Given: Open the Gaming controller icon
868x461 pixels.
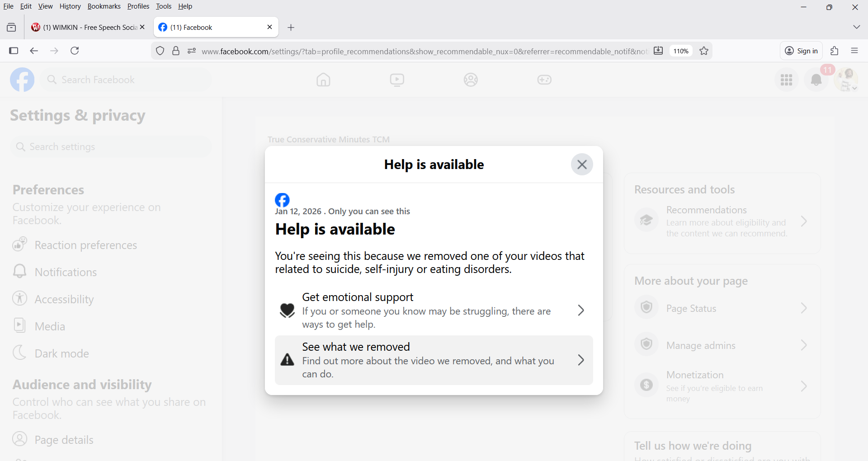Looking at the screenshot, I should 544,80.
